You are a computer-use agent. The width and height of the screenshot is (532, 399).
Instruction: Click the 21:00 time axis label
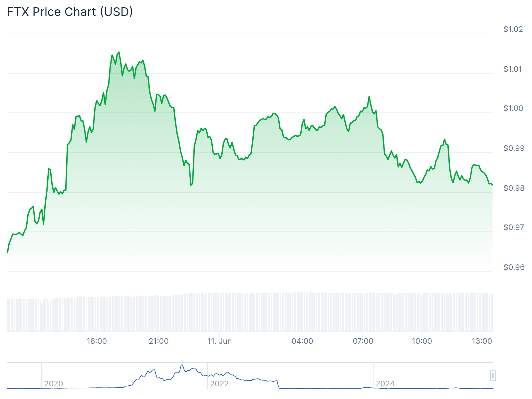point(158,341)
